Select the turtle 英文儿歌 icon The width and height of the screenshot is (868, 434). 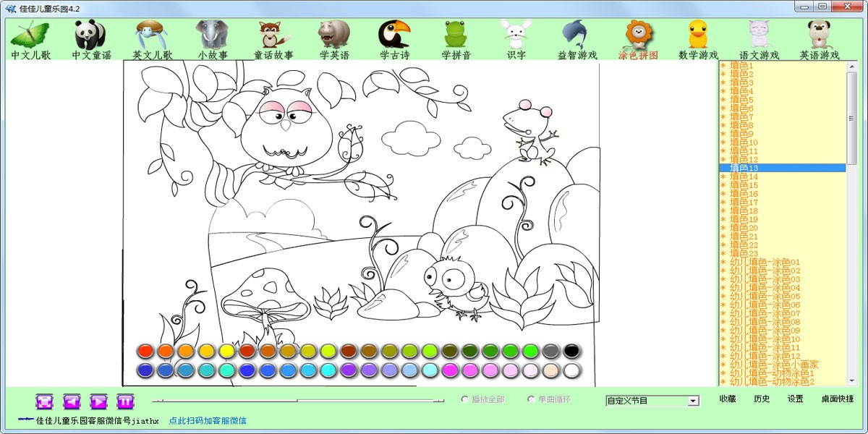click(x=152, y=41)
